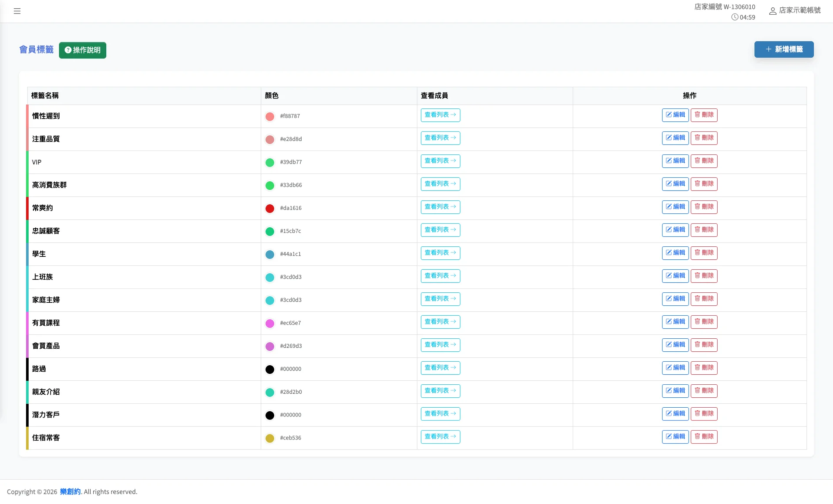View member list for 有買課程

440,322
